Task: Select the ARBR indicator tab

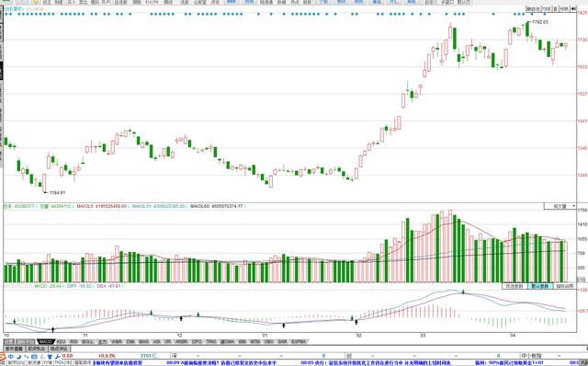Action: click(x=181, y=341)
